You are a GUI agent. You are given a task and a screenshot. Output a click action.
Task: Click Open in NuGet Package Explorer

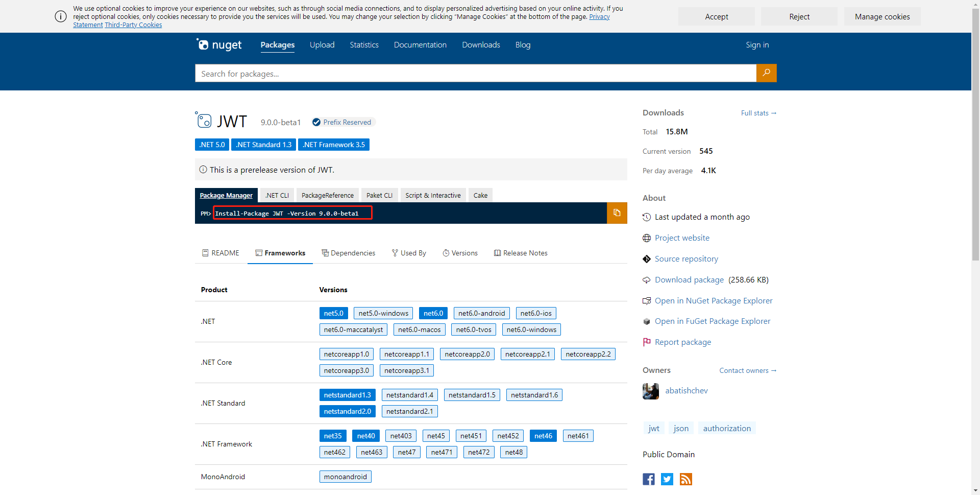tap(714, 301)
